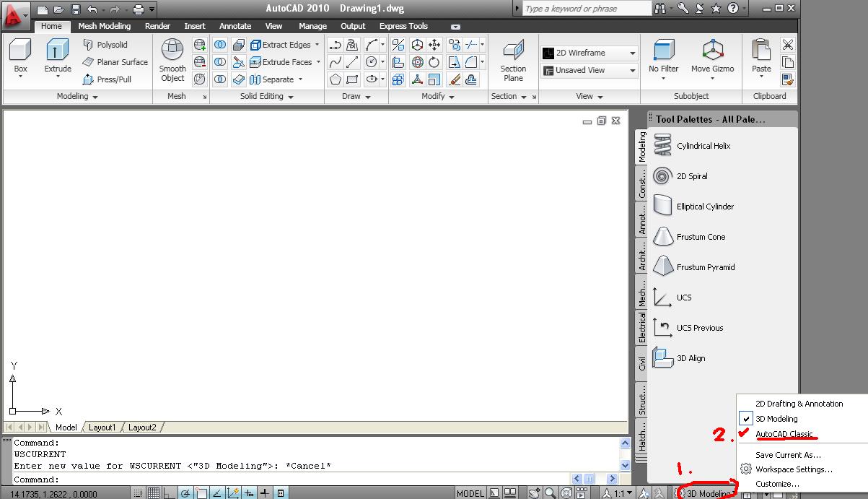Choose AutoCAD Classic from workspace menu
This screenshot has width=868, height=499.
click(784, 434)
